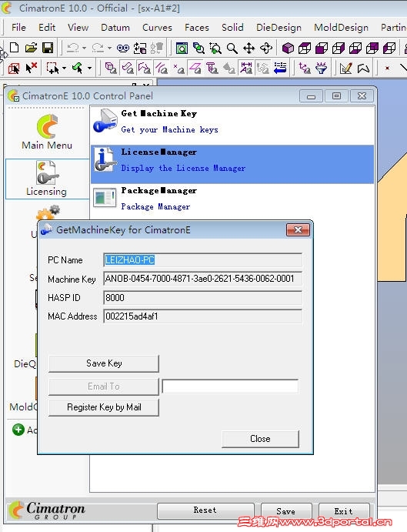
Task: Choose License Manager entry
Action: (x=232, y=165)
